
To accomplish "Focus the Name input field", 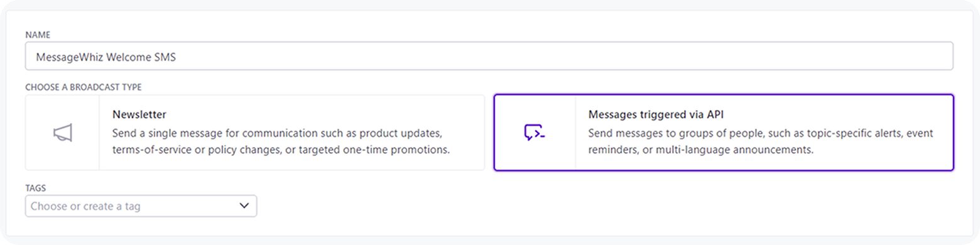I will [x=489, y=56].
